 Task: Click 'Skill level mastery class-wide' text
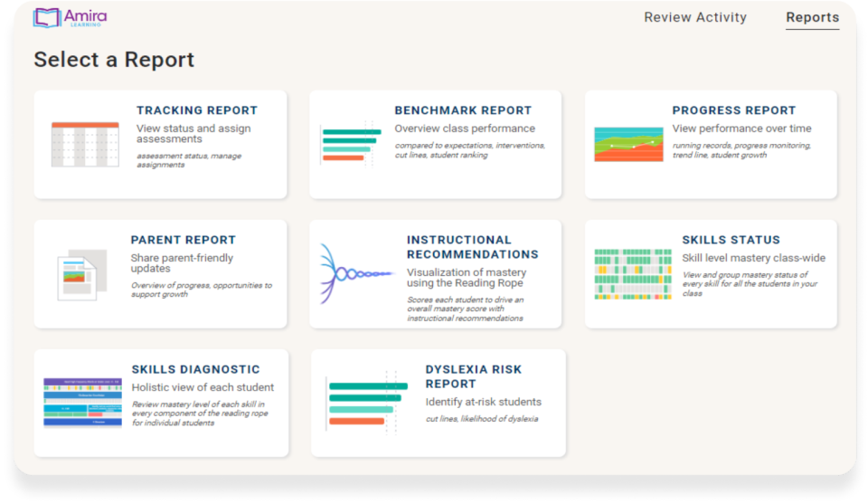pyautogui.click(x=753, y=258)
